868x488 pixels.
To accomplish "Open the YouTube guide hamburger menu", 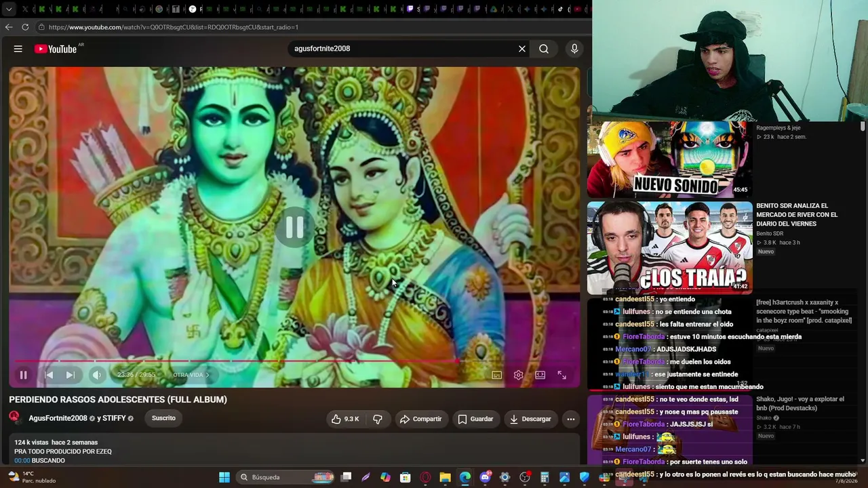I will (x=18, y=49).
